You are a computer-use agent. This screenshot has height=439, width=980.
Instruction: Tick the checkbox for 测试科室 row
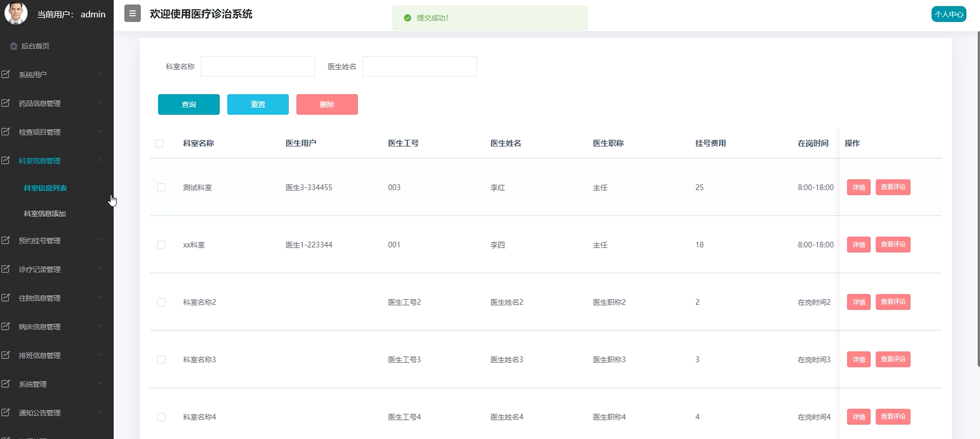[161, 187]
